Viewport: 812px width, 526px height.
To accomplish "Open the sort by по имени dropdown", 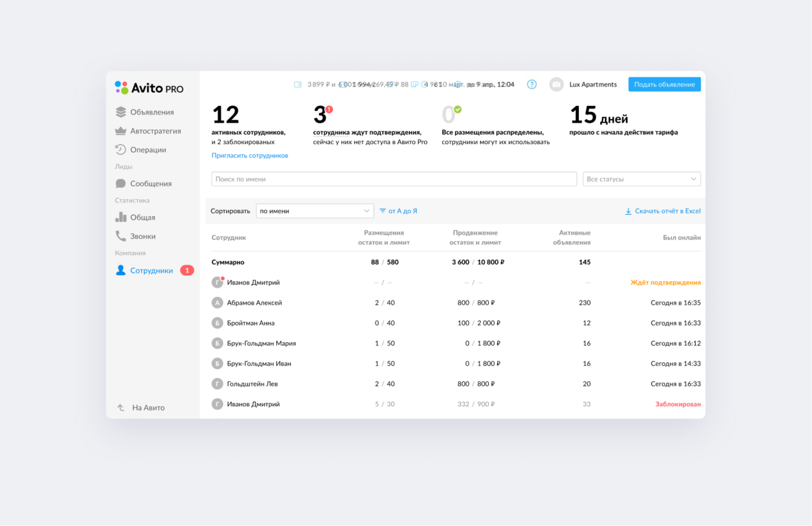I will (315, 211).
